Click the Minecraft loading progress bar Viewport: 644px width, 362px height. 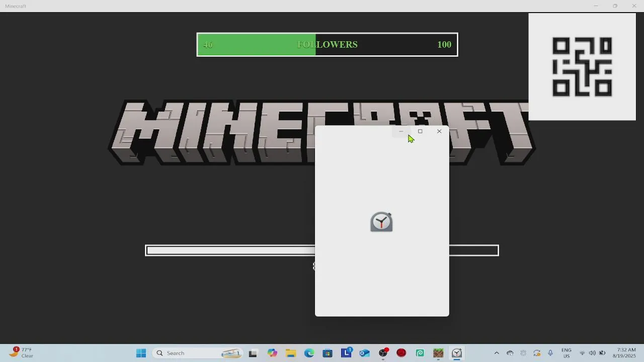(x=322, y=250)
